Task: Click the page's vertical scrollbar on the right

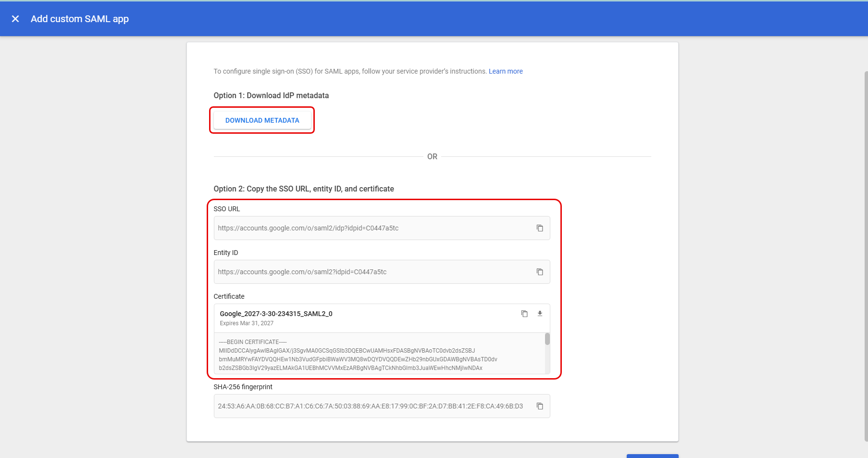Action: point(866,255)
